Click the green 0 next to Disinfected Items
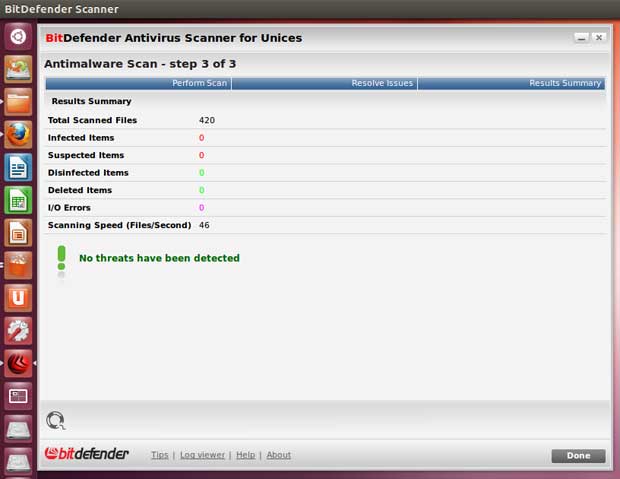 (x=202, y=173)
